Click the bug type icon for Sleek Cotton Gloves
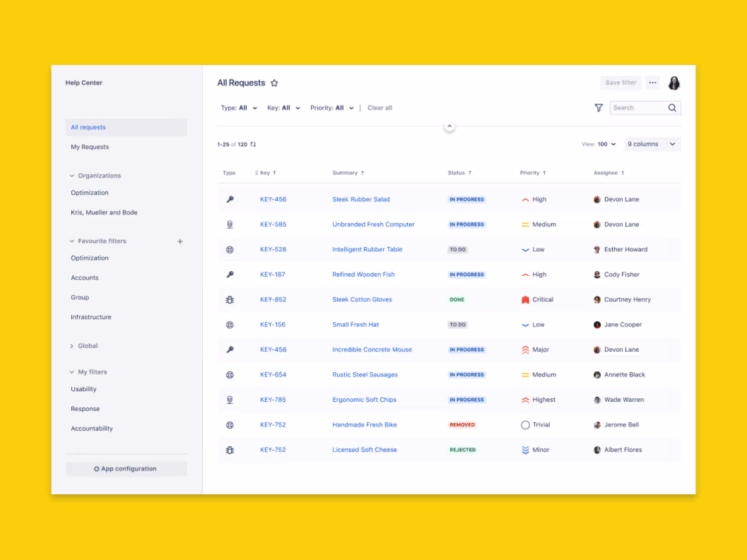 point(230,300)
